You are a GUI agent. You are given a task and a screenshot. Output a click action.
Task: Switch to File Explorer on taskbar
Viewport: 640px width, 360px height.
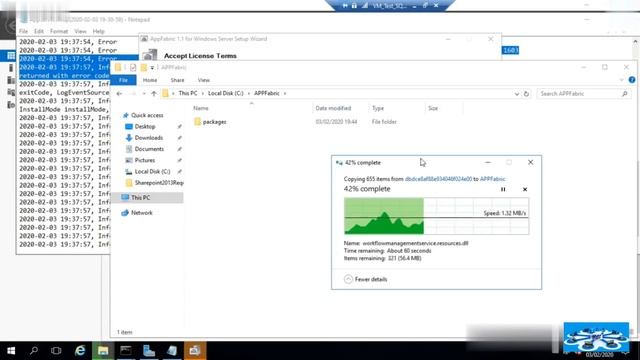tap(103, 351)
